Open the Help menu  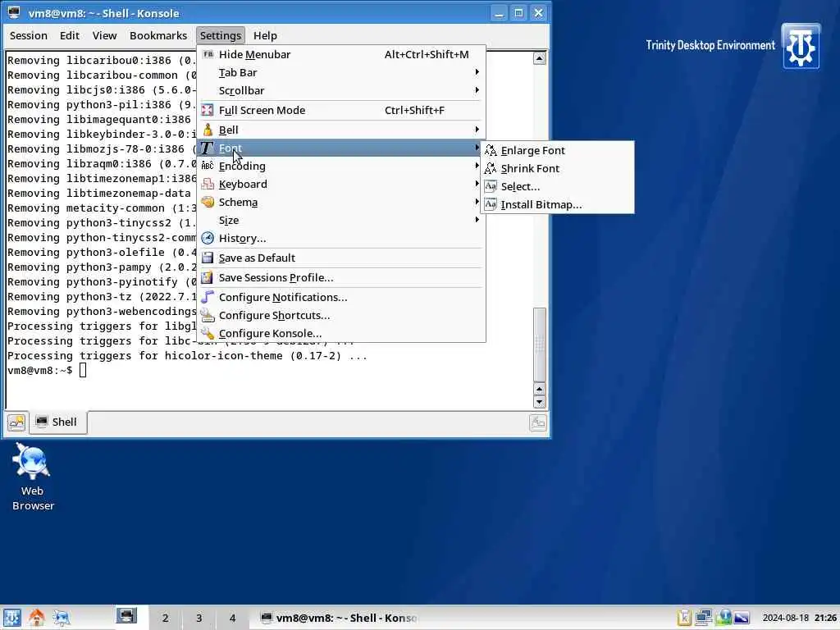pos(265,35)
